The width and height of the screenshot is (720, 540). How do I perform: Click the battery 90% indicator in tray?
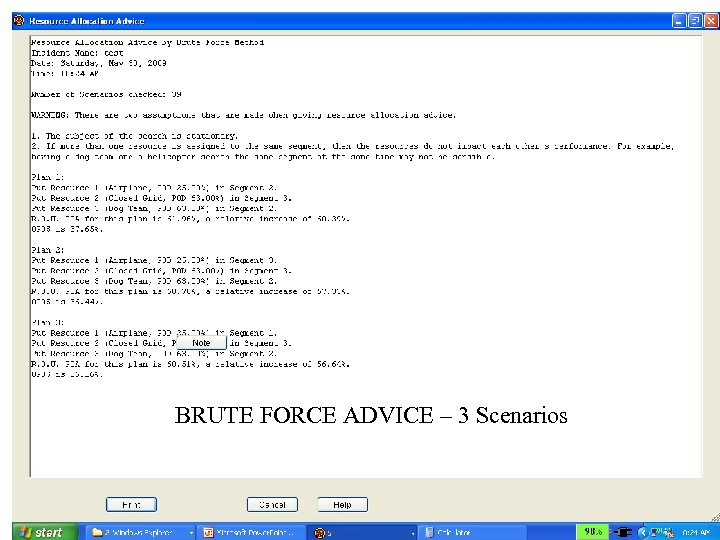click(592, 532)
